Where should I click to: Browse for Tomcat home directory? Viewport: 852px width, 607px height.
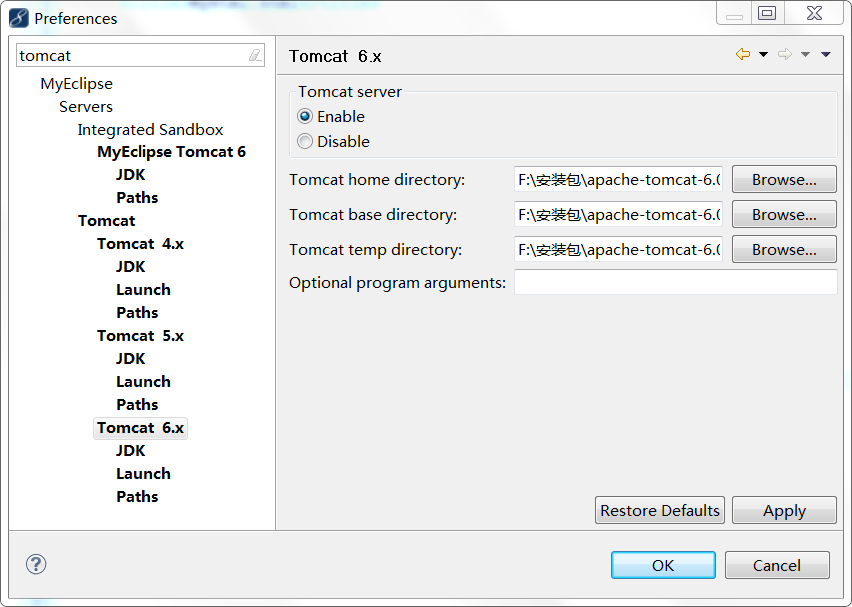(x=784, y=179)
